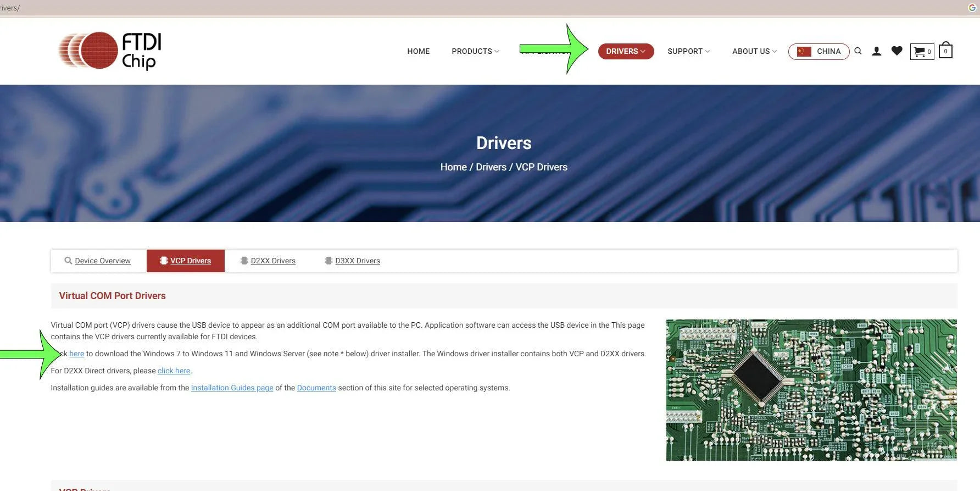Open the Documents link

coord(316,388)
